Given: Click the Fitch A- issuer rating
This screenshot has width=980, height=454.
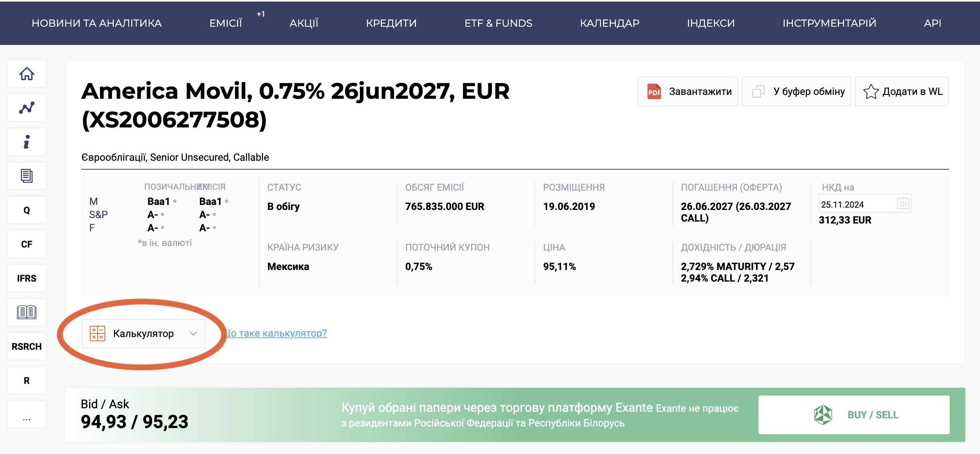Looking at the screenshot, I should tap(153, 228).
